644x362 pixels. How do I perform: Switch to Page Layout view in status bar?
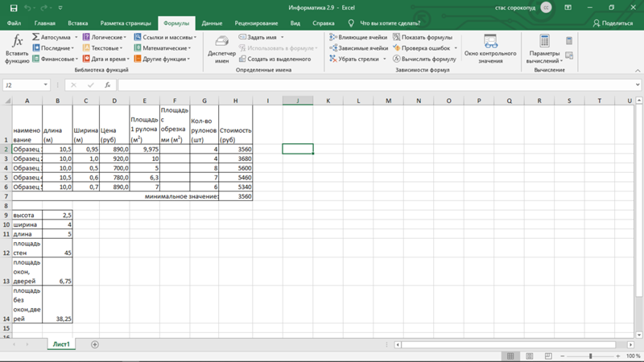530,356
